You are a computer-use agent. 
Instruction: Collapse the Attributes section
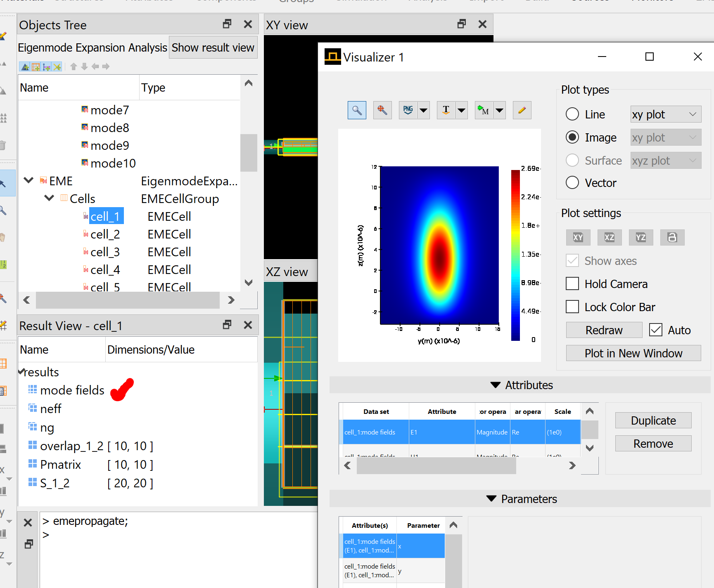(x=495, y=385)
